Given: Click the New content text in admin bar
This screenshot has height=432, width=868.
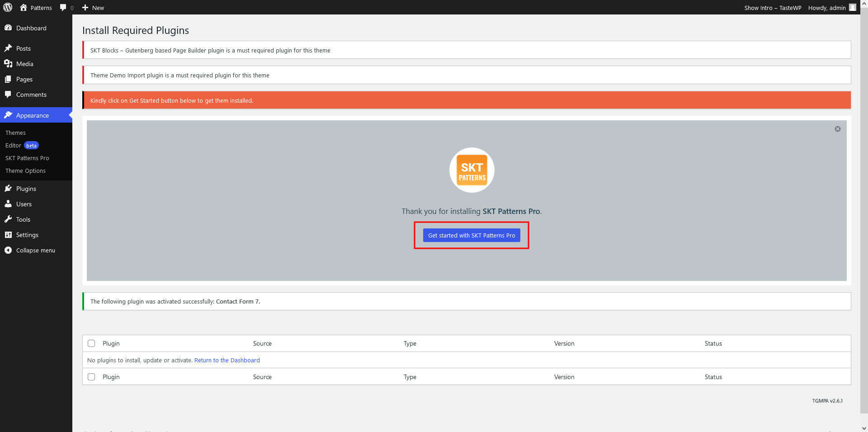Looking at the screenshot, I should pyautogui.click(x=98, y=8).
